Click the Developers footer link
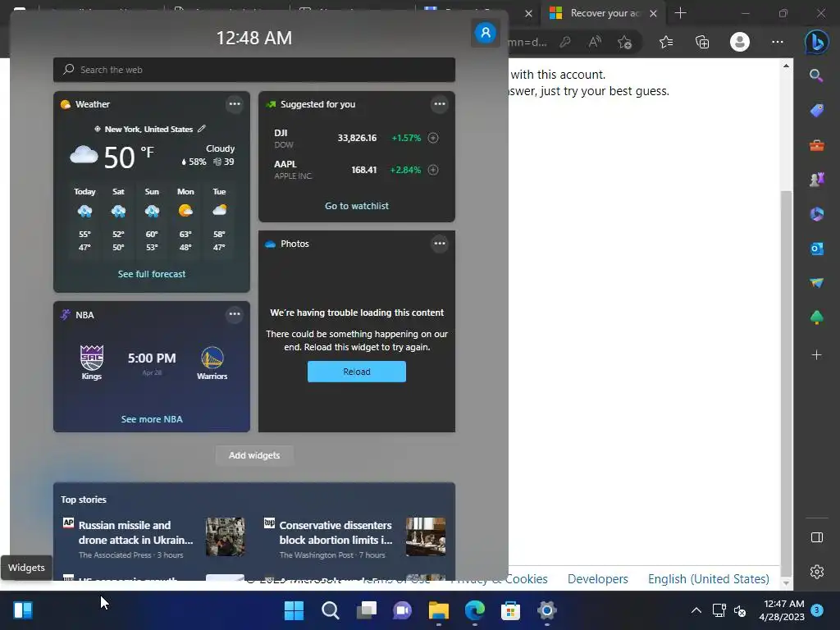840x630 pixels. tap(597, 579)
